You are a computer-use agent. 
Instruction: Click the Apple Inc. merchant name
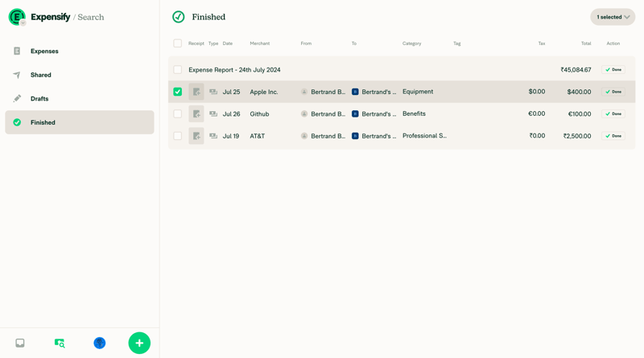[264, 92]
